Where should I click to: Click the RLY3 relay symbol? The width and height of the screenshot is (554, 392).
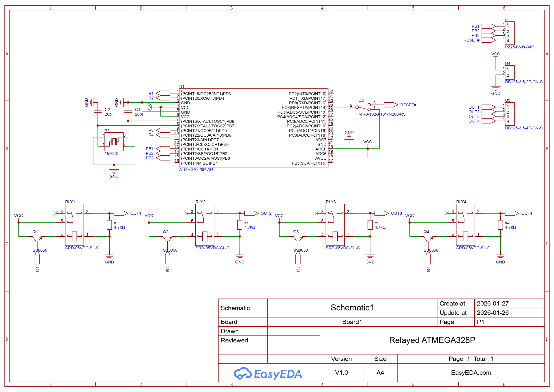click(335, 225)
